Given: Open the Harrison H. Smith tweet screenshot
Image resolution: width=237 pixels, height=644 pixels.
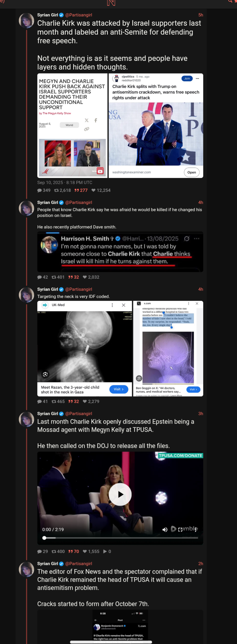Looking at the screenshot, I should 120,252.
